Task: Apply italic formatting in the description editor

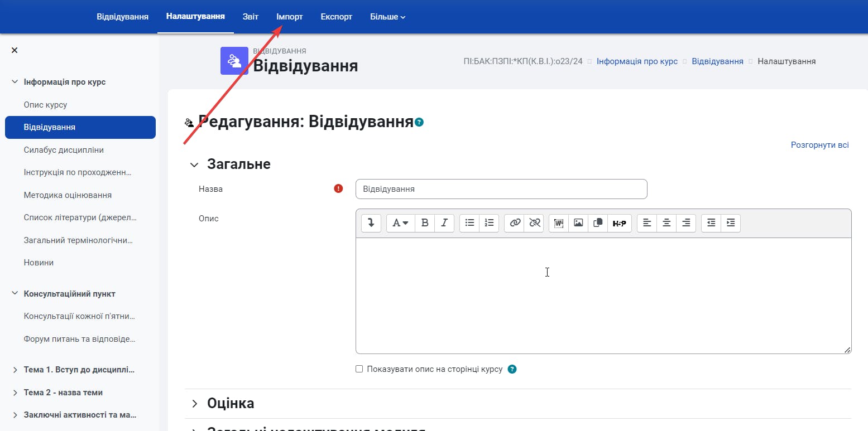Action: tap(444, 223)
